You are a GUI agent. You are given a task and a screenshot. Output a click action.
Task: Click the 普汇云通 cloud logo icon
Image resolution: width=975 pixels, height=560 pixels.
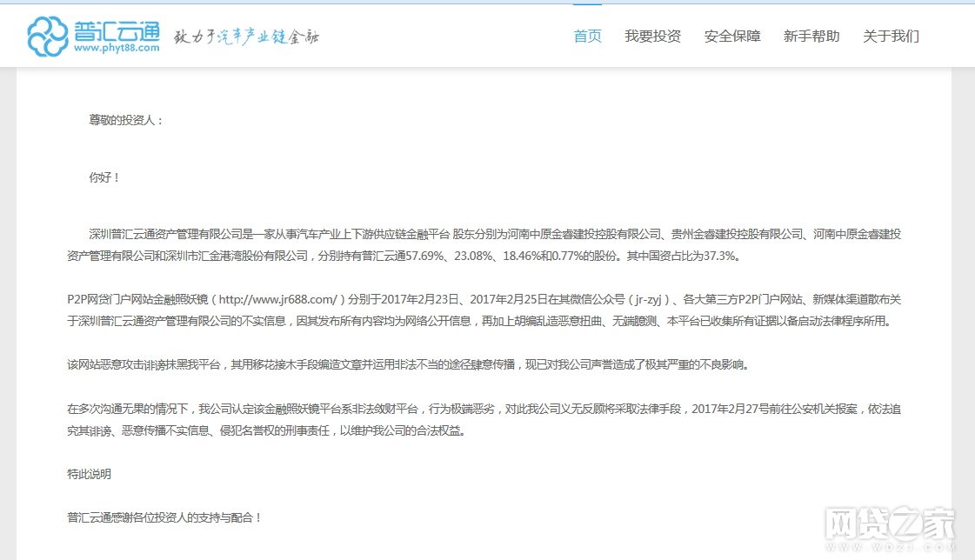48,37
